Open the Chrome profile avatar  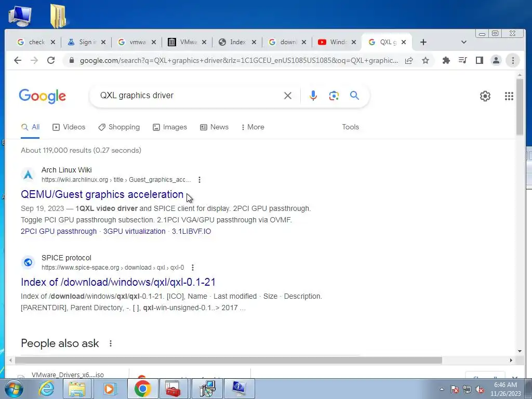pos(496,60)
